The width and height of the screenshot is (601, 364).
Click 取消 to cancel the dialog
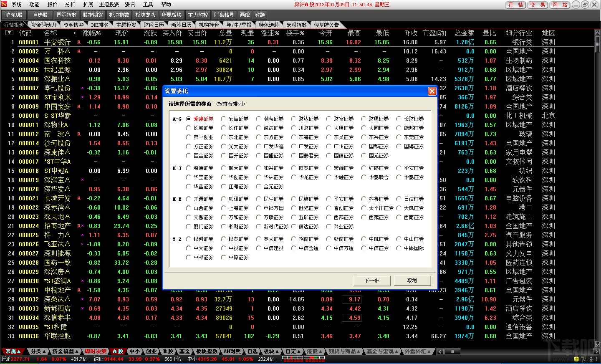point(412,281)
